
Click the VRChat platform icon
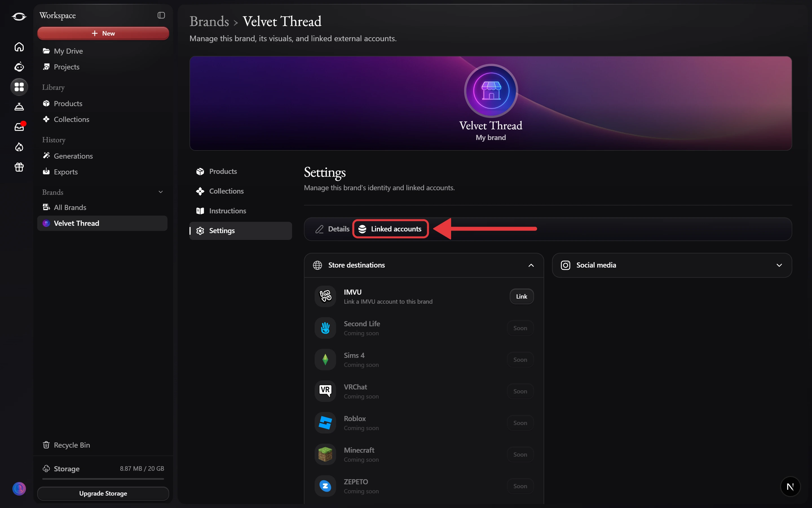pos(325,391)
